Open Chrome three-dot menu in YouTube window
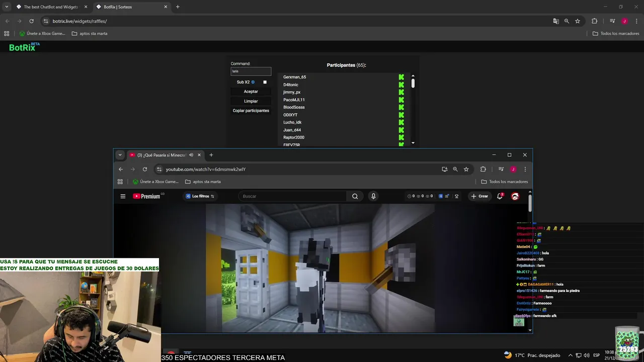 click(525, 169)
